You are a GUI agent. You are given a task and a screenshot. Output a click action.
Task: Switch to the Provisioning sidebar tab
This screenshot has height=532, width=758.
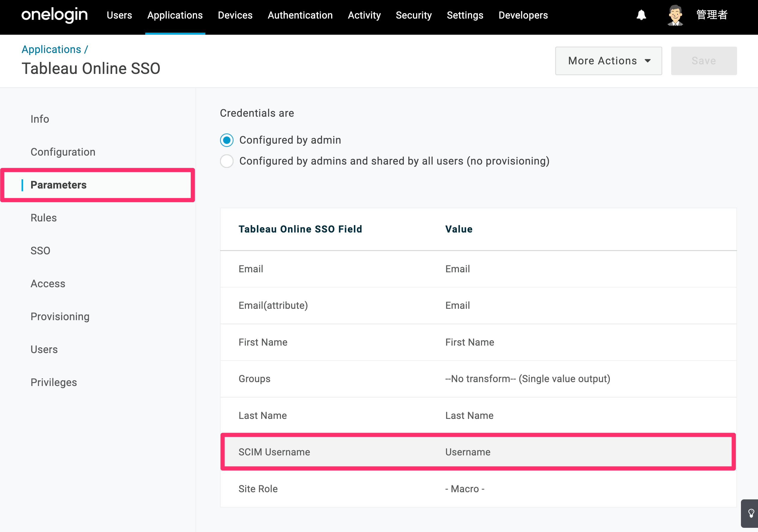point(60,317)
